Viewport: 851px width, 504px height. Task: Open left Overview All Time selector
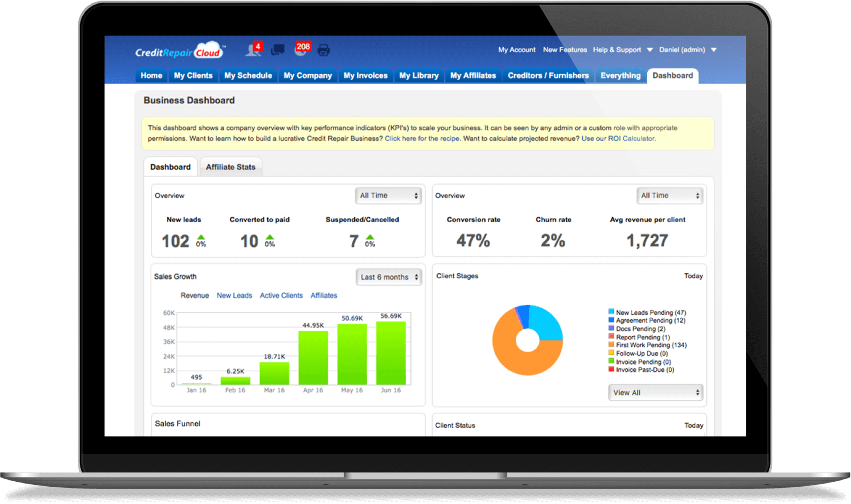tap(388, 196)
